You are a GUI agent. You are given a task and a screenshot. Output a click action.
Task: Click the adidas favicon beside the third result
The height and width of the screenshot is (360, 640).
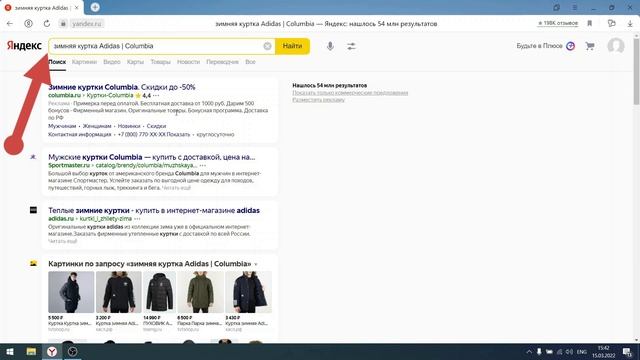tap(33, 210)
